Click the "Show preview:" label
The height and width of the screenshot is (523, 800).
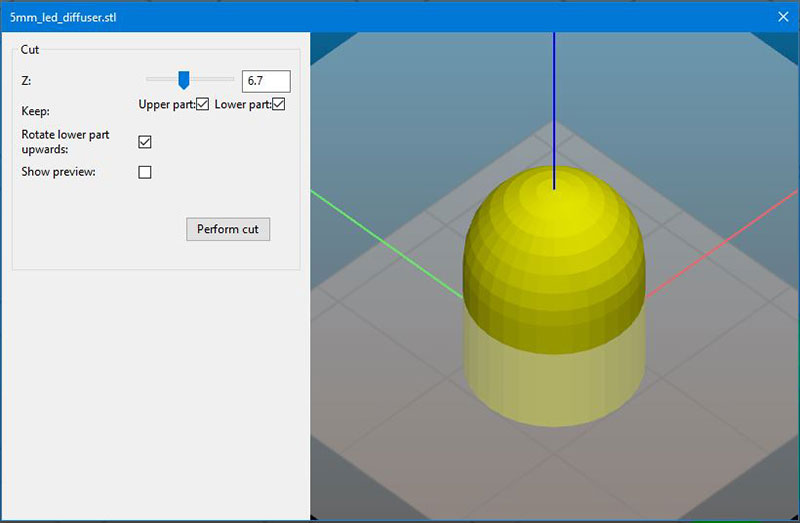coord(59,172)
